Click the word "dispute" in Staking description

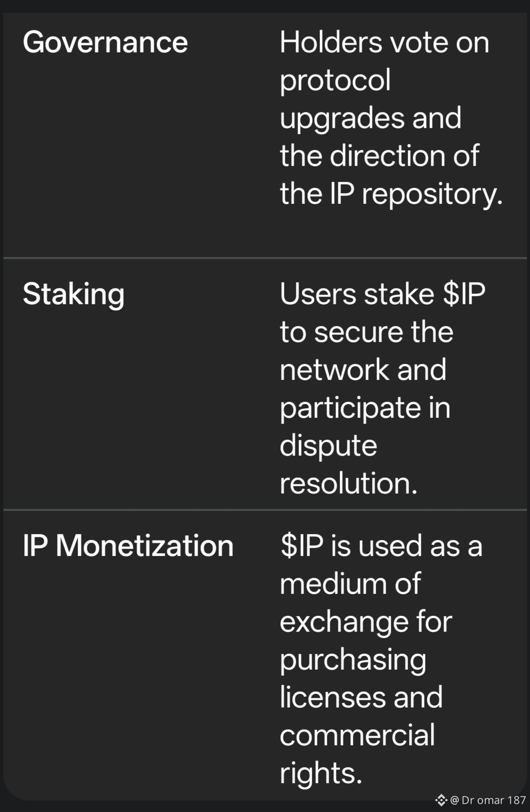[328, 445]
